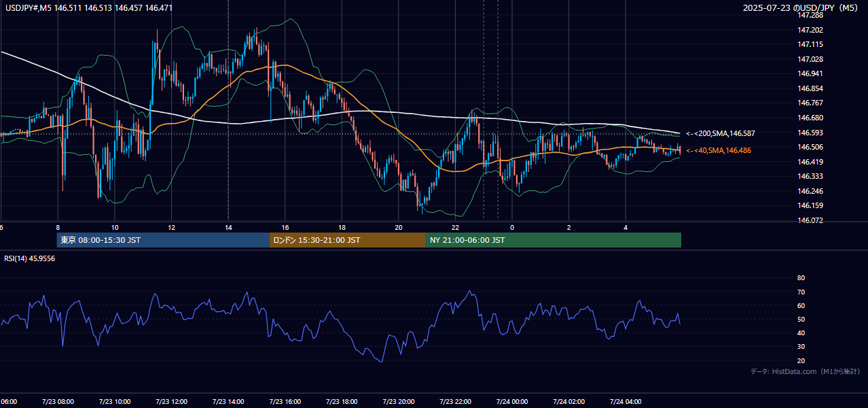Click price axis value 146.854

[x=810, y=88]
